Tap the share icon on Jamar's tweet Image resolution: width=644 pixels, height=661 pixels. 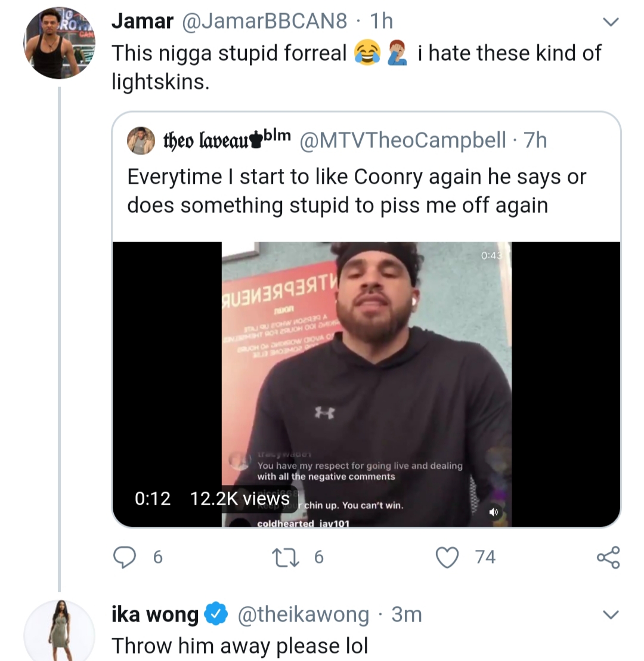click(608, 557)
